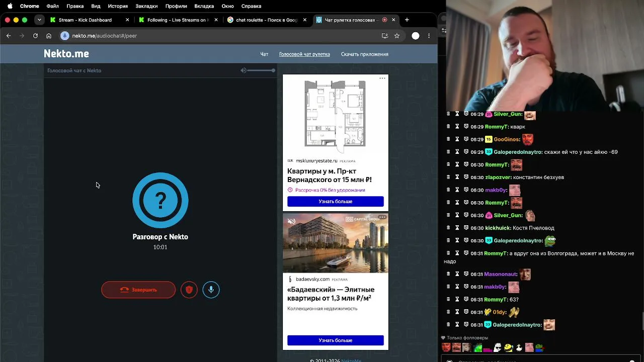This screenshot has height=362, width=644.
Task: Bookmark this page with the star
Action: pyautogui.click(x=397, y=36)
